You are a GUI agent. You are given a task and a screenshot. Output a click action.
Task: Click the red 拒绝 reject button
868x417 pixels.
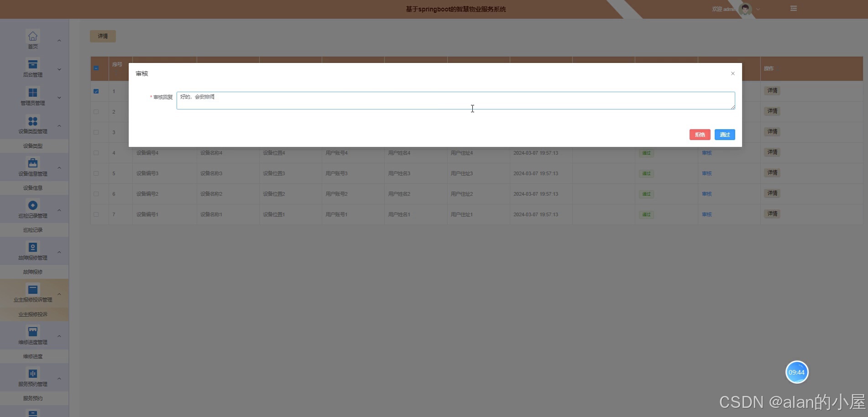pos(700,135)
